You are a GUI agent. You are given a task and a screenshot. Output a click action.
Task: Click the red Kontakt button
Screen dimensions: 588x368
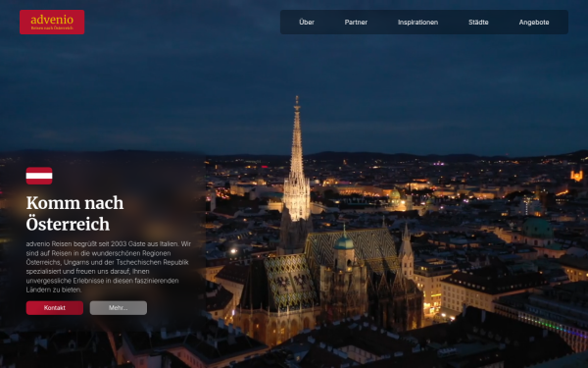point(55,307)
